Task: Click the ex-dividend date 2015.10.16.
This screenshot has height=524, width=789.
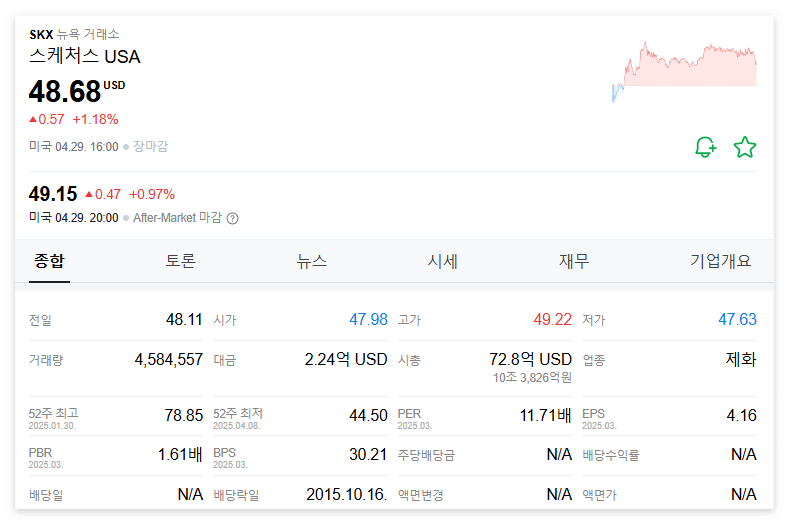Action: [x=347, y=494]
